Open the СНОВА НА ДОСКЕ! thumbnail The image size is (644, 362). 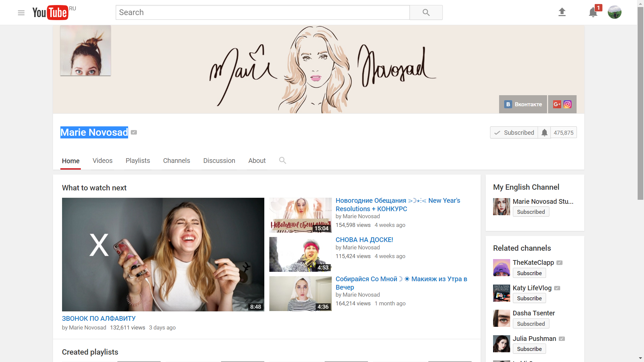pos(300,254)
